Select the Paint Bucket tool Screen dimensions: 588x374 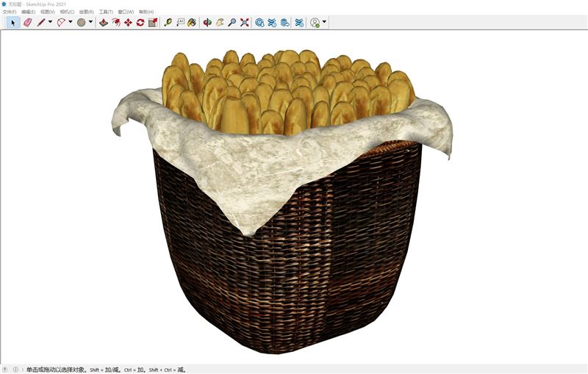point(192,23)
